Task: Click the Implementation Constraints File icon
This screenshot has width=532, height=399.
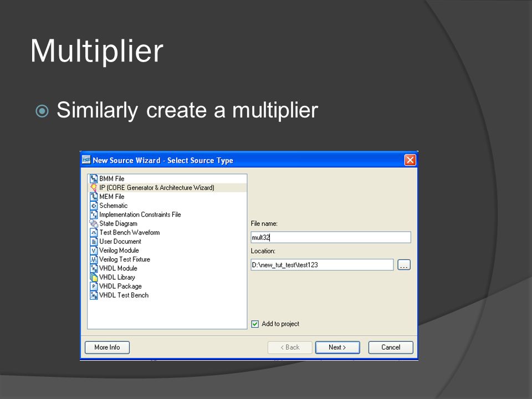Action: [x=94, y=214]
